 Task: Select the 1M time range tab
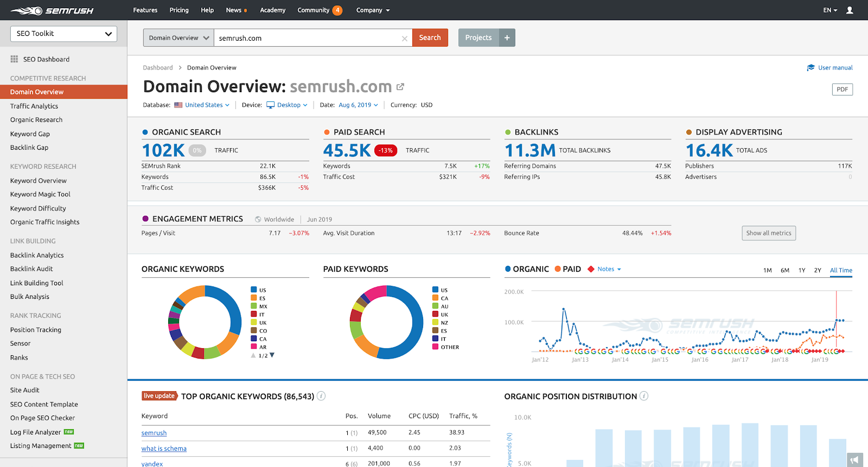pyautogui.click(x=768, y=270)
